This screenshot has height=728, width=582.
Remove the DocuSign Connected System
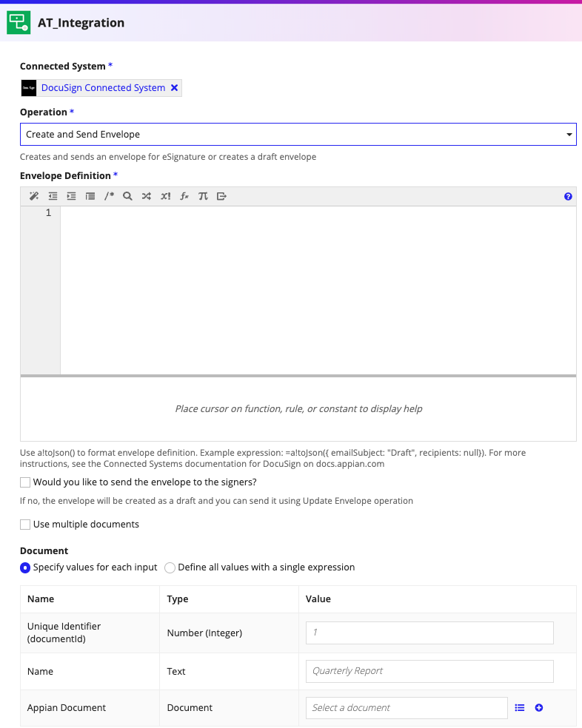(174, 88)
